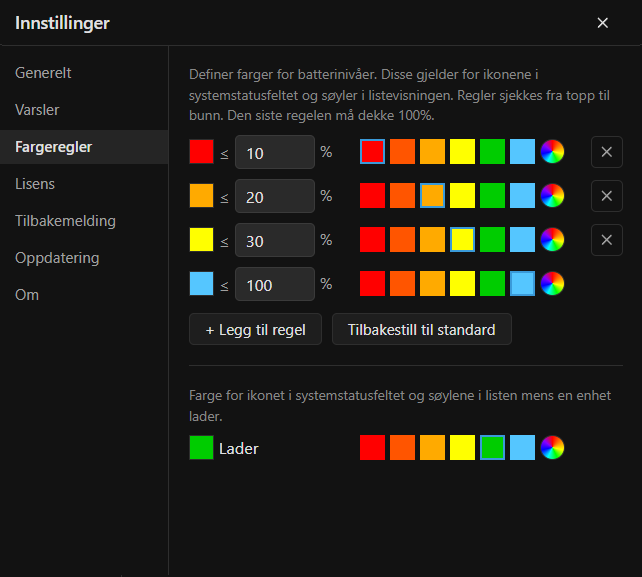Pick orange-red palette swatch in 100% rule
642x577 pixels.
pos(402,283)
